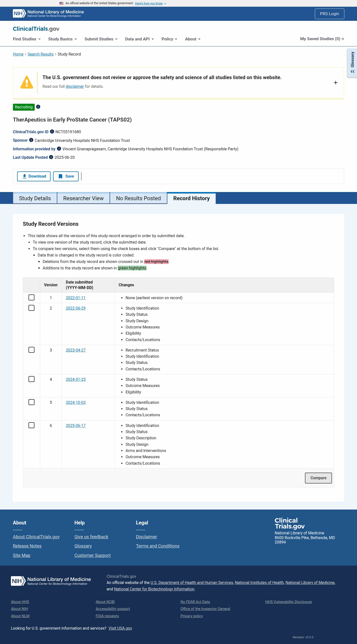Click info icon next to ClinicalTrials.gov ID
357x644 pixels.
coord(52,131)
